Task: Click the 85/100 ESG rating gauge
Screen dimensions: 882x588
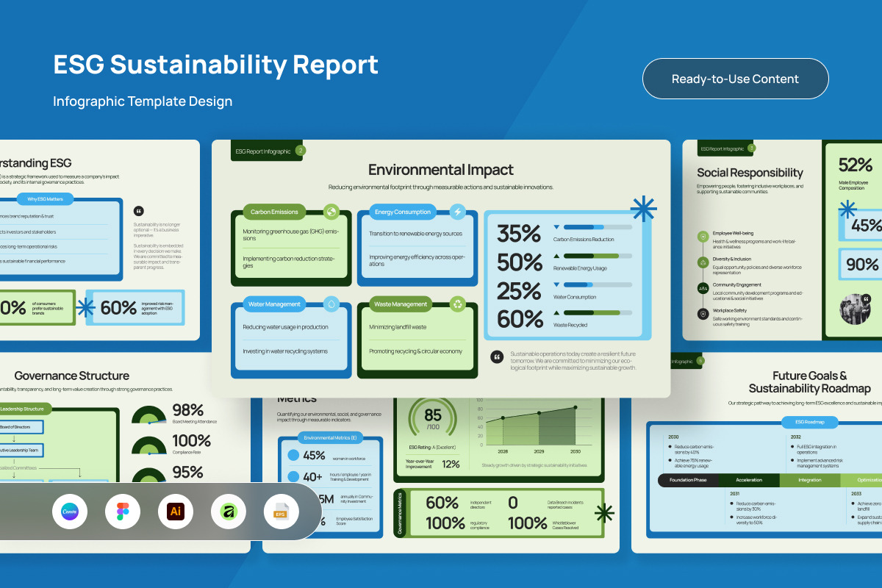Action: click(433, 420)
